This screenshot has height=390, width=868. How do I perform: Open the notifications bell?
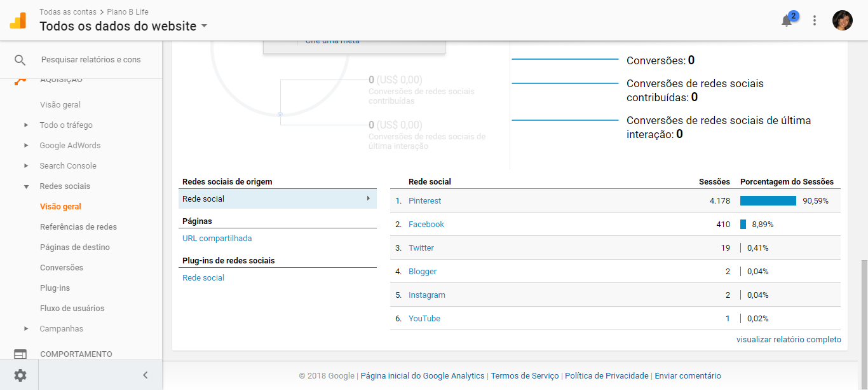coord(787,20)
